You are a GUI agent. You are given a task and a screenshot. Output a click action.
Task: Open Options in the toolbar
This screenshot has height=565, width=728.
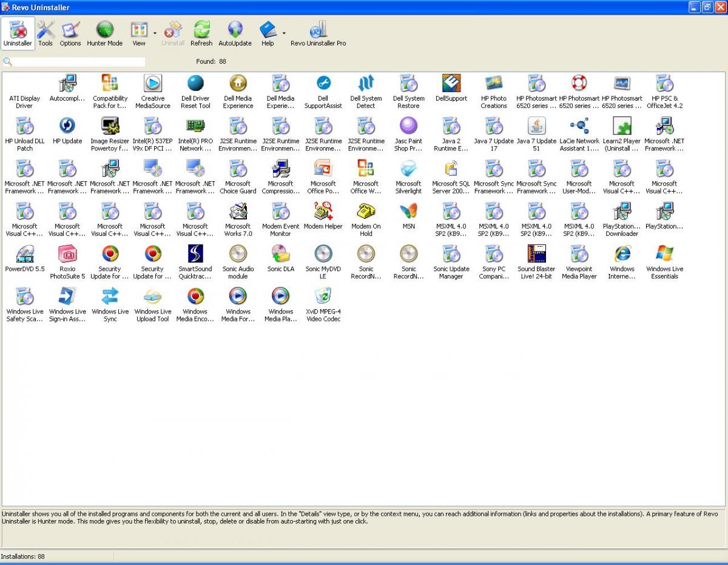[70, 33]
